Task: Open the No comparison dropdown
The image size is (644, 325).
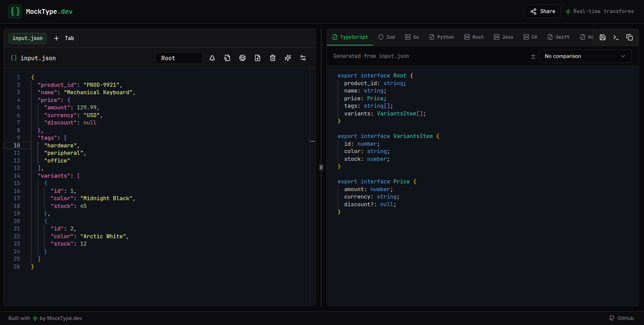Action: pos(585,56)
